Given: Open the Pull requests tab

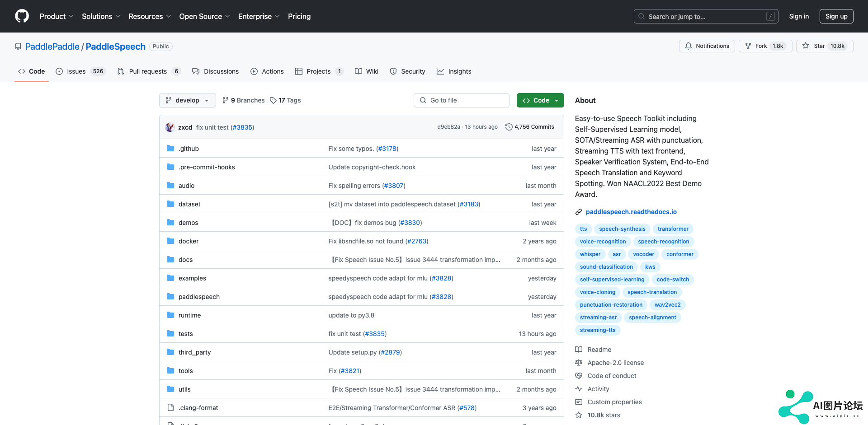Looking at the screenshot, I should [x=149, y=71].
